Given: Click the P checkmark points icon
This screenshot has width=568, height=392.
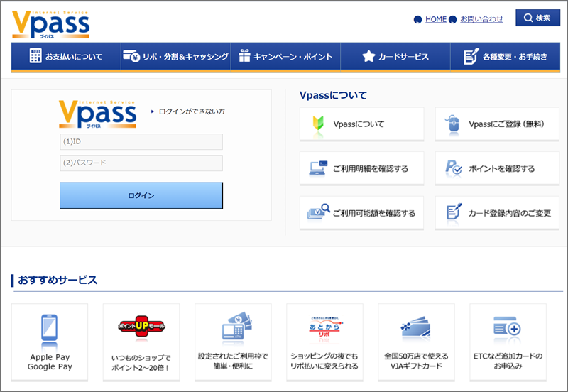Looking at the screenshot, I should click(x=454, y=168).
